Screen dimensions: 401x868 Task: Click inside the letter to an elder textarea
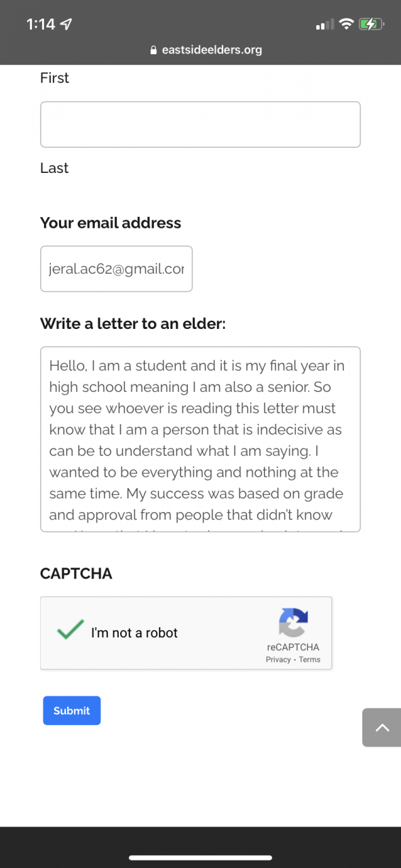(200, 439)
